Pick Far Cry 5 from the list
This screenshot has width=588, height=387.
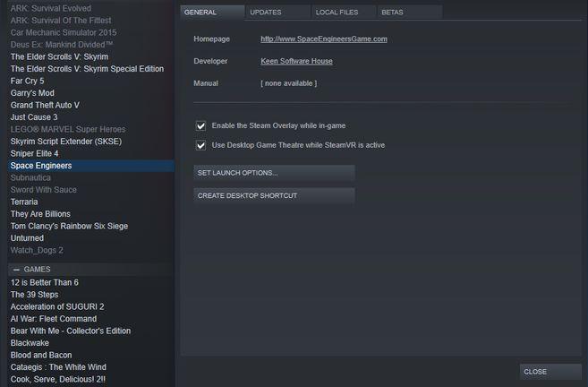29,81
